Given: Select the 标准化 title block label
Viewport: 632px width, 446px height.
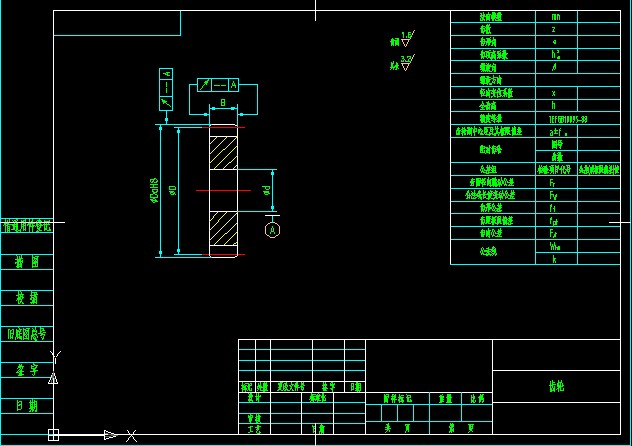Looking at the screenshot, I should pyautogui.click(x=317, y=398).
